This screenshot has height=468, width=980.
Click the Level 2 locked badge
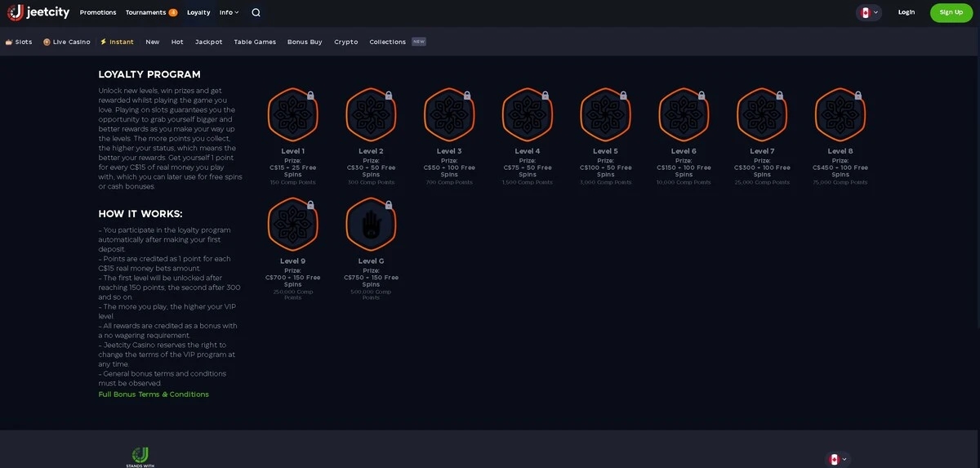point(371,115)
